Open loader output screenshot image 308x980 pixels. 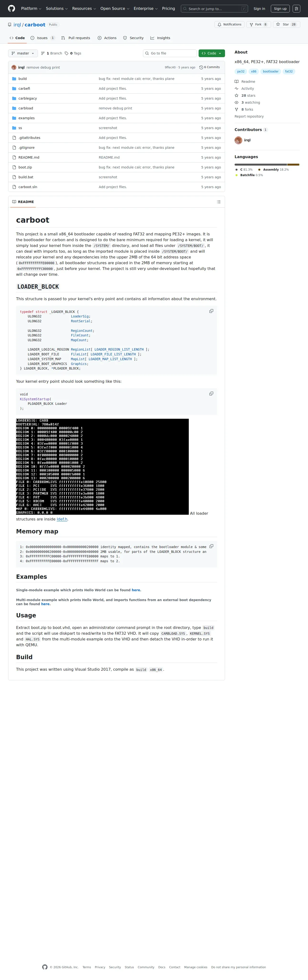click(x=102, y=467)
